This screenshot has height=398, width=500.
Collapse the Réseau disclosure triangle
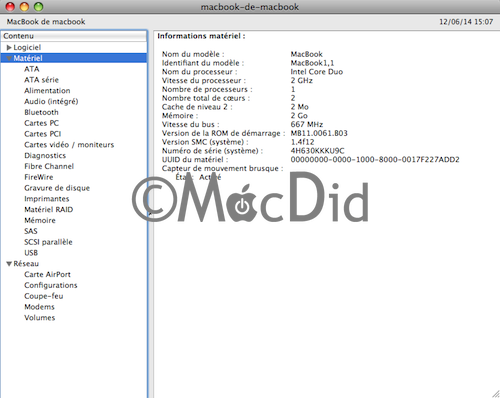click(9, 264)
